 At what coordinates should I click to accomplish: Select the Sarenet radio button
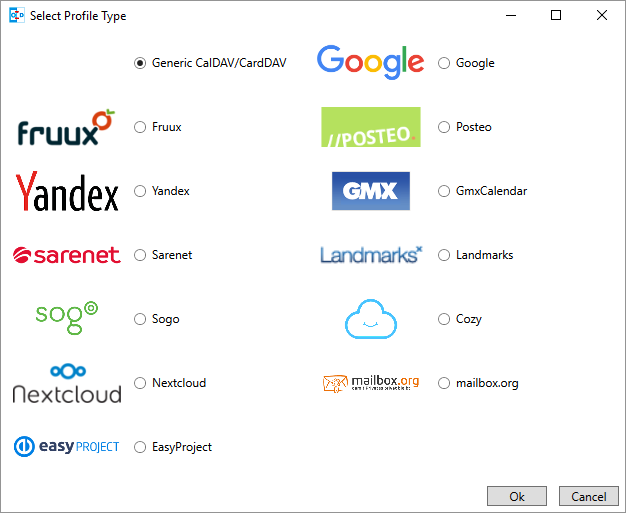pos(140,255)
